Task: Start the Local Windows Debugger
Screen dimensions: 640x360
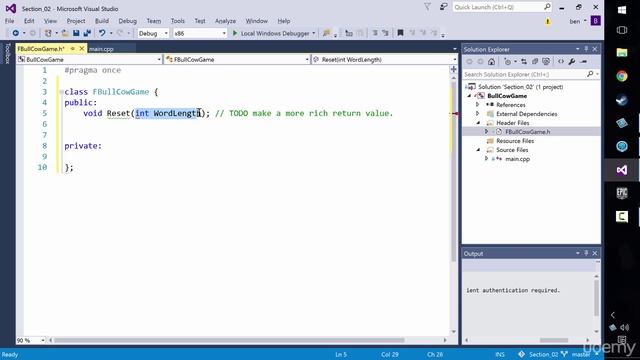Action: (x=271, y=33)
